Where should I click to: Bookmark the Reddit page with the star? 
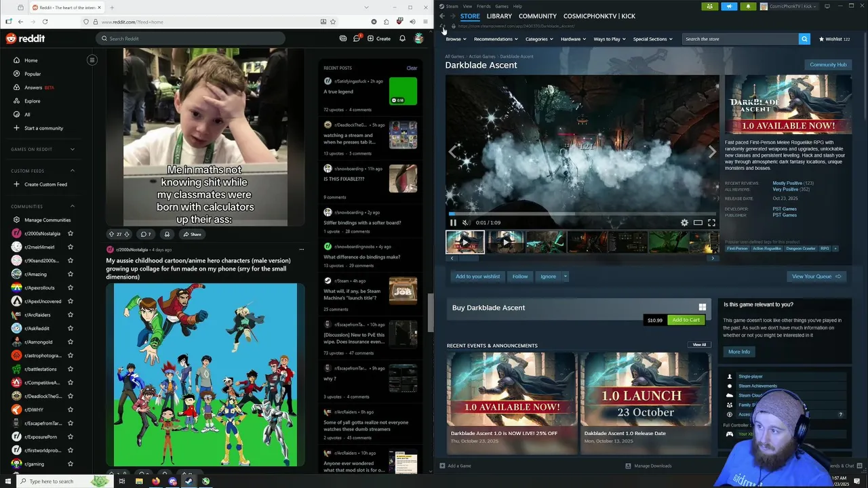pos(332,22)
